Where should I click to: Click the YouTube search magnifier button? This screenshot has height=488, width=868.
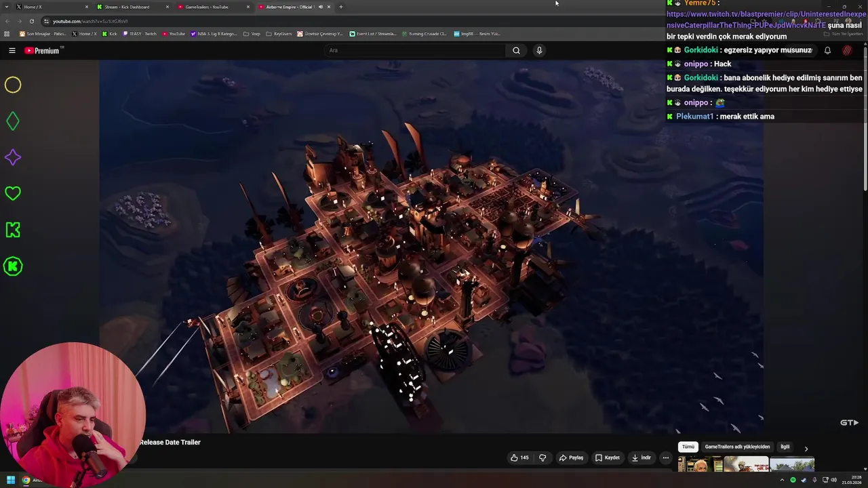click(516, 50)
